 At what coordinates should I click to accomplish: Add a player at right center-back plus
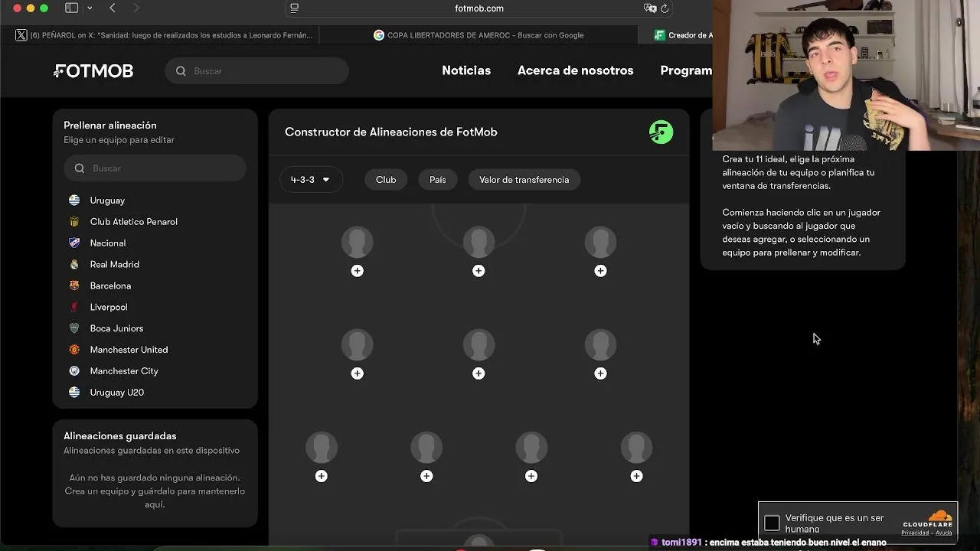tap(531, 476)
